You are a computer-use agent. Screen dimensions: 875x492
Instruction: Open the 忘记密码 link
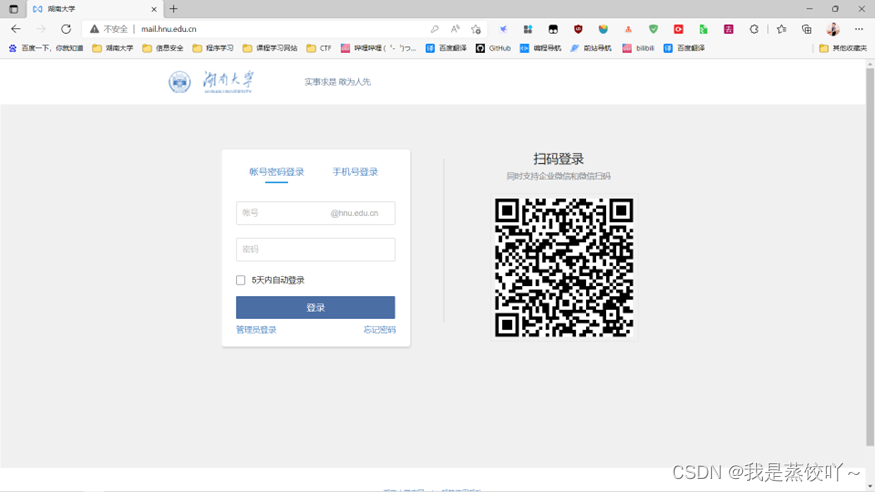tap(379, 330)
